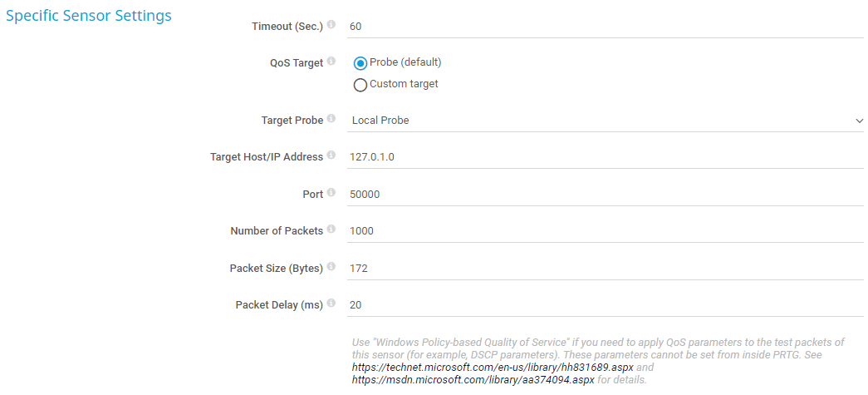Click the QoS Target help icon
Viewport: 868px width, 395px height.
click(x=331, y=62)
